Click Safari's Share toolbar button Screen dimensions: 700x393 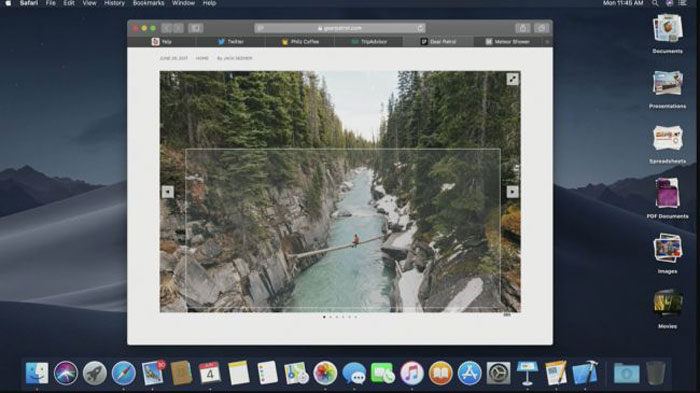click(x=523, y=28)
